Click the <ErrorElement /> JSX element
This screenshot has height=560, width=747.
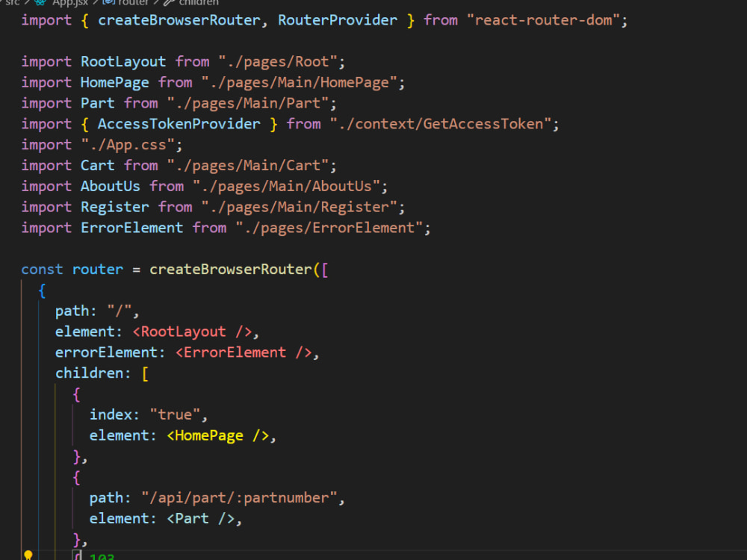(x=244, y=352)
